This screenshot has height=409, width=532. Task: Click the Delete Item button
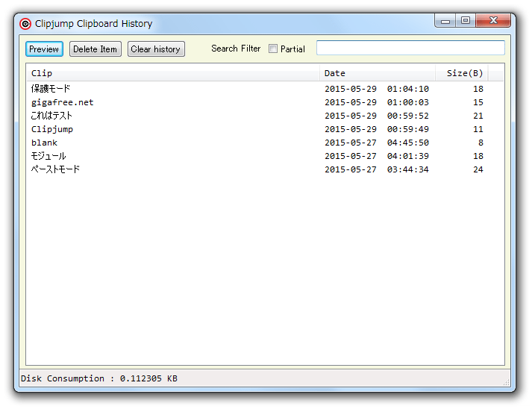point(96,49)
